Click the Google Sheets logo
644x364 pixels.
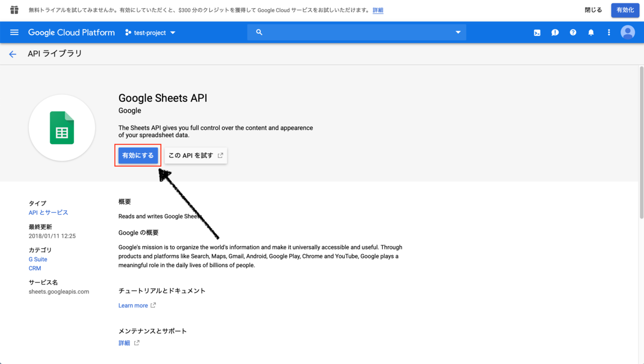pyautogui.click(x=62, y=128)
